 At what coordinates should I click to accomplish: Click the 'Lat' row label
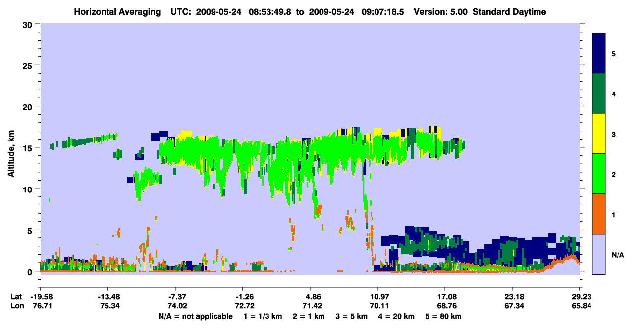pyautogui.click(x=17, y=296)
